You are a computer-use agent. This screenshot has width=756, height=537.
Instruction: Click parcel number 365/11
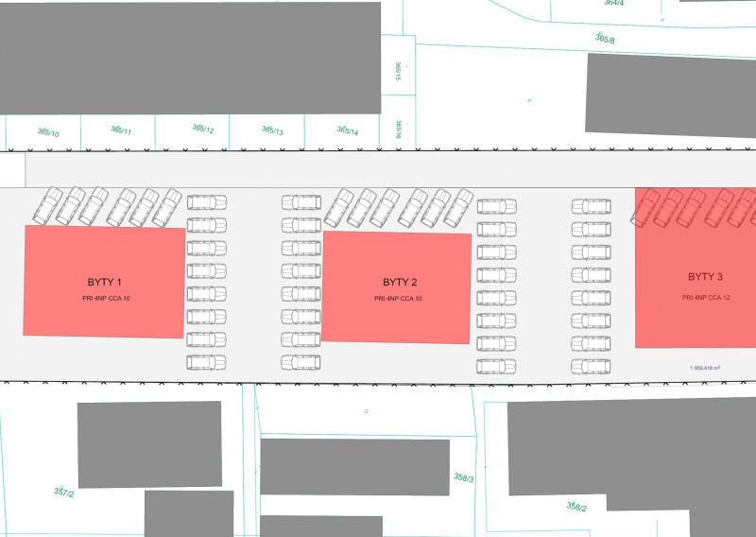click(x=121, y=130)
